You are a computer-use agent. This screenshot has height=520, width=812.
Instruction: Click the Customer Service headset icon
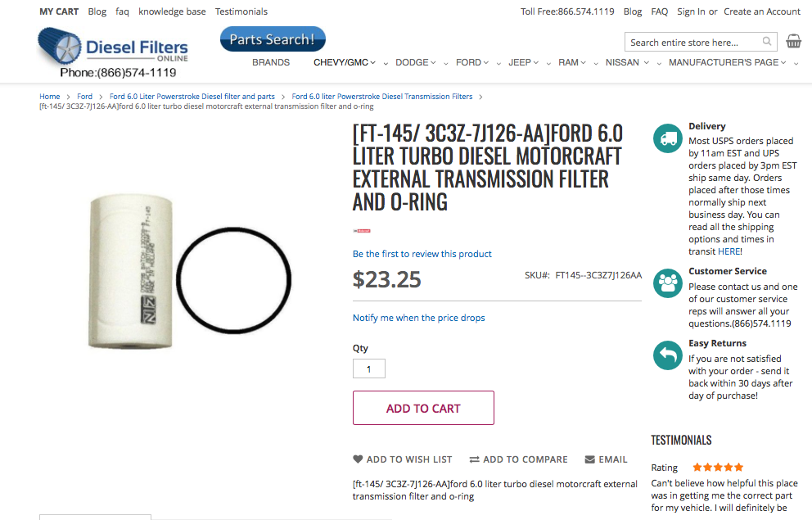(x=667, y=283)
